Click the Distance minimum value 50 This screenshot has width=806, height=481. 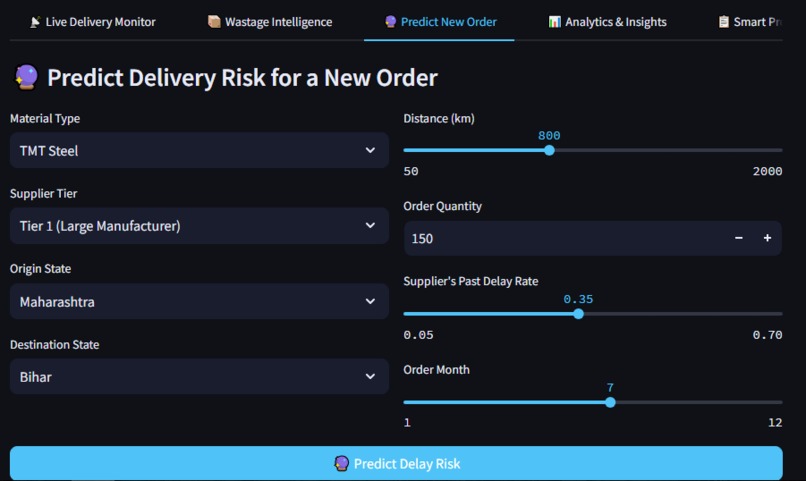pos(411,171)
